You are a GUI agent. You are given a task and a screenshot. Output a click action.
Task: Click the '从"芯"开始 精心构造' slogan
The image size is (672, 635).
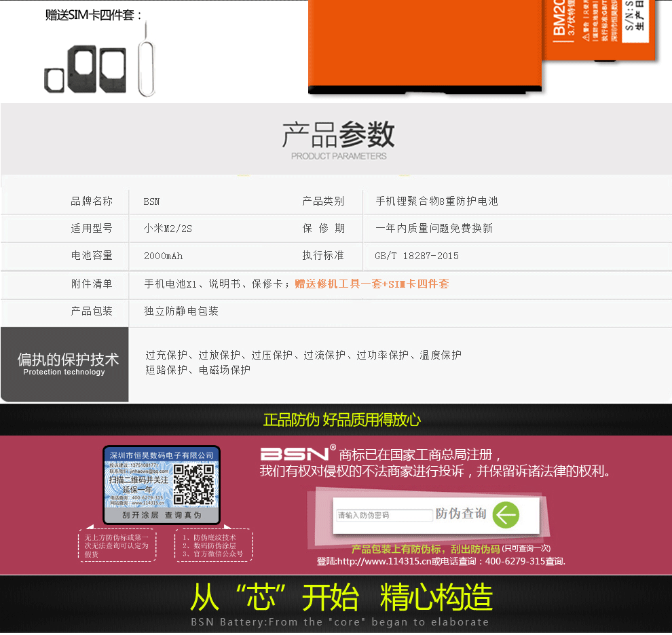[341, 597]
